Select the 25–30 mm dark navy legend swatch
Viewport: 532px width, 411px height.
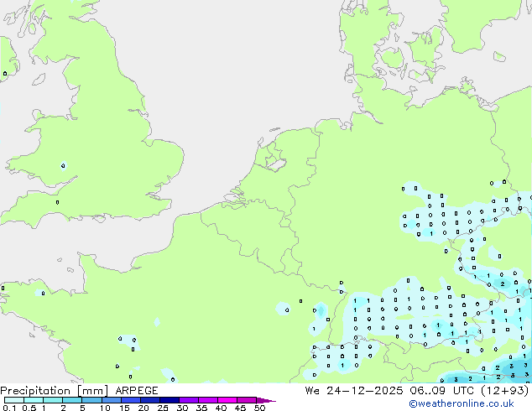pos(170,400)
